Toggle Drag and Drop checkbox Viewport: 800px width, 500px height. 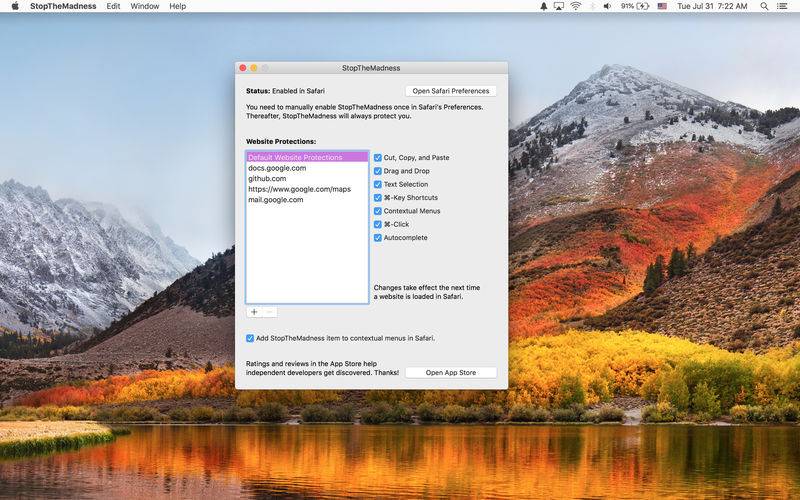click(x=378, y=171)
